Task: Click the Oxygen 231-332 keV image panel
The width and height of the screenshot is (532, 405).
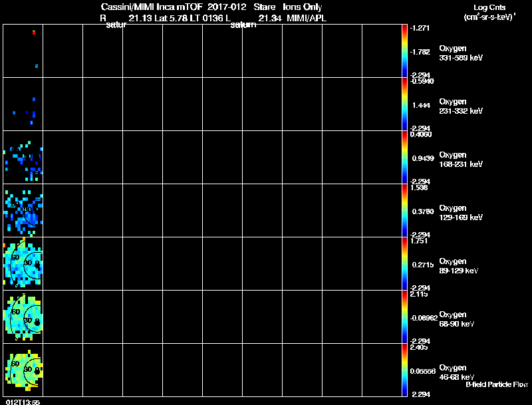Action: [x=23, y=104]
